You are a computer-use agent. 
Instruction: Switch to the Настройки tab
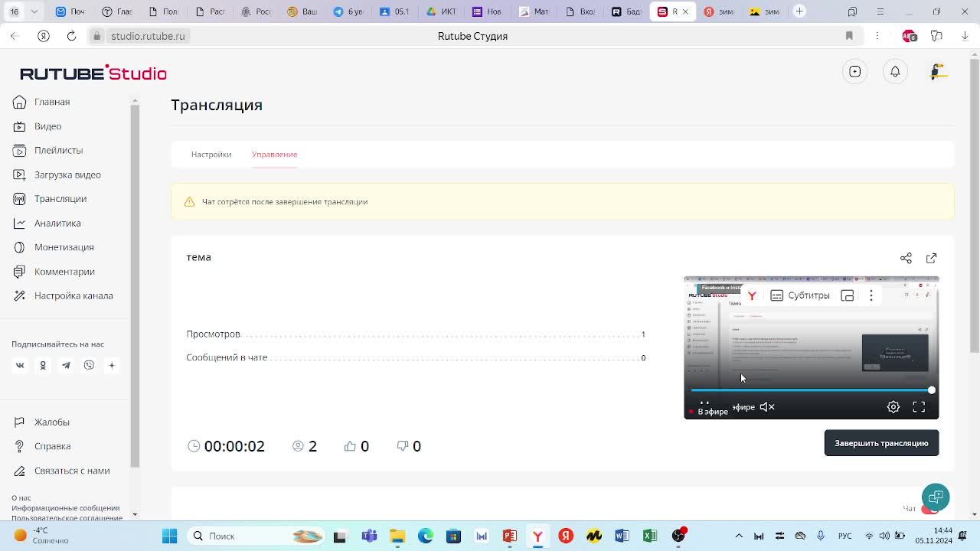pyautogui.click(x=211, y=155)
